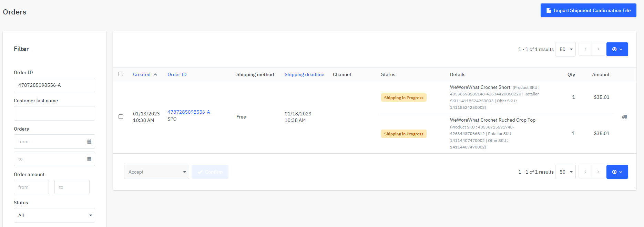Click Shipping in Progress badge for Crochet Short

pyautogui.click(x=403, y=97)
